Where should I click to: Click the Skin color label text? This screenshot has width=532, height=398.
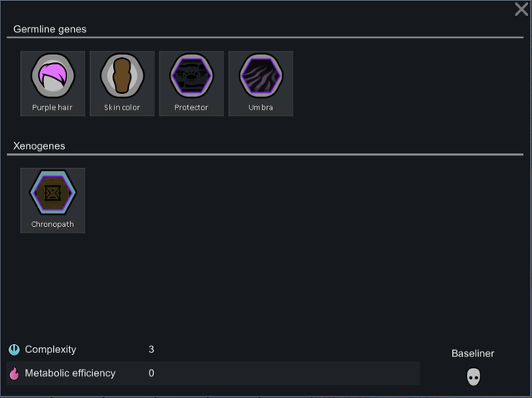point(122,107)
